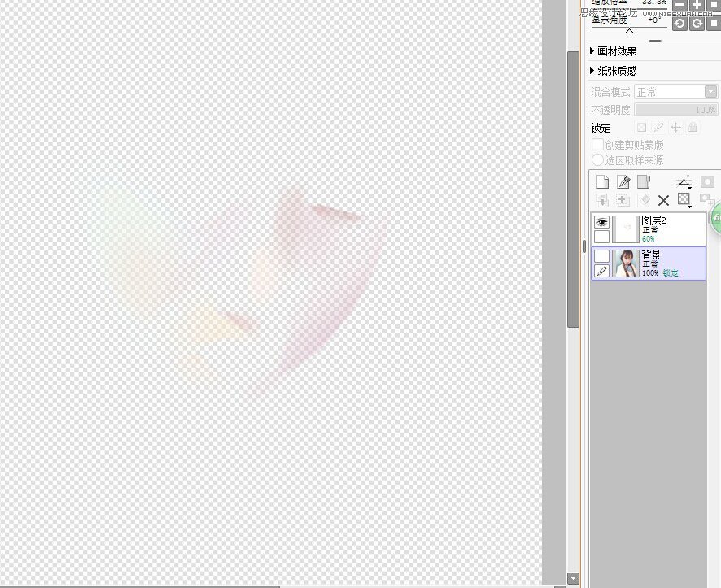Click the new layer mask icon
The width and height of the screenshot is (721, 588).
pyautogui.click(x=707, y=182)
